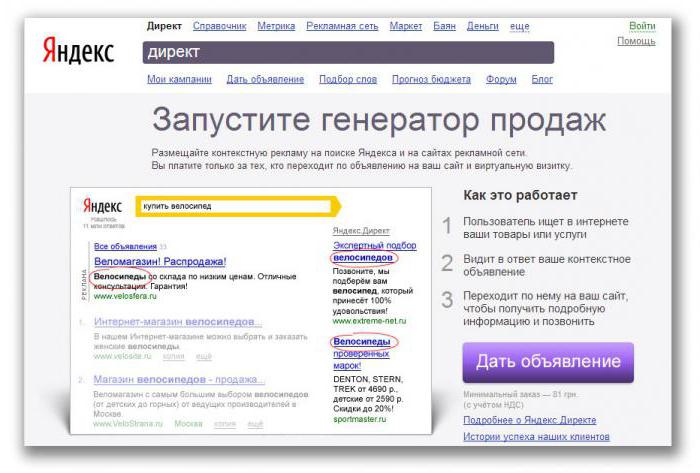Open the Блог link
The image size is (700, 473).
pos(542,79)
